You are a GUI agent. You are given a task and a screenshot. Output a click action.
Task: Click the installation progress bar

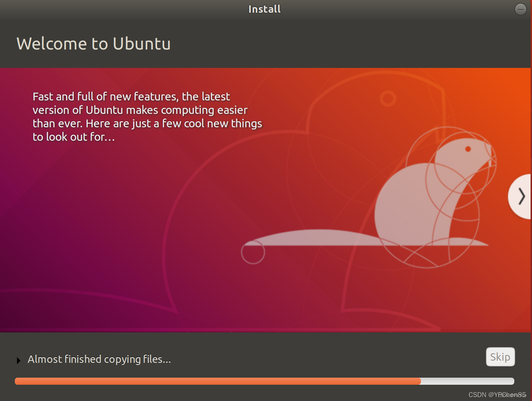pos(264,381)
